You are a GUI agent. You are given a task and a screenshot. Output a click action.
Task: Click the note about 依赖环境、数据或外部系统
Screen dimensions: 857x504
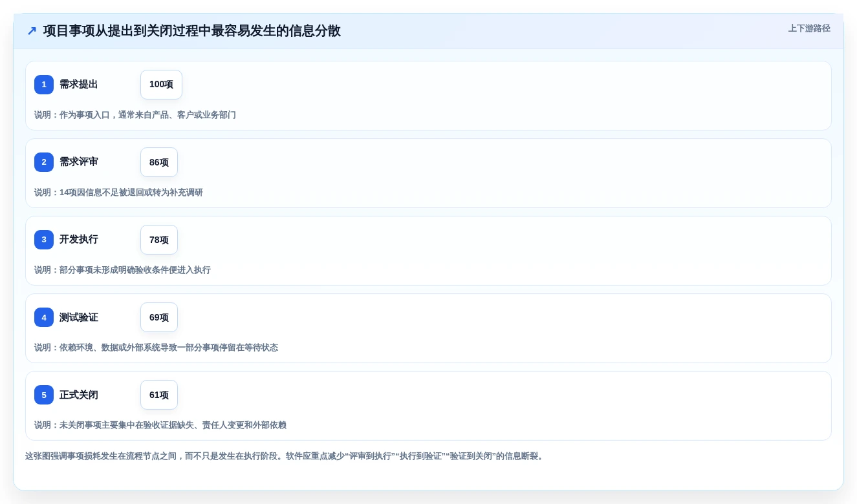click(x=156, y=348)
